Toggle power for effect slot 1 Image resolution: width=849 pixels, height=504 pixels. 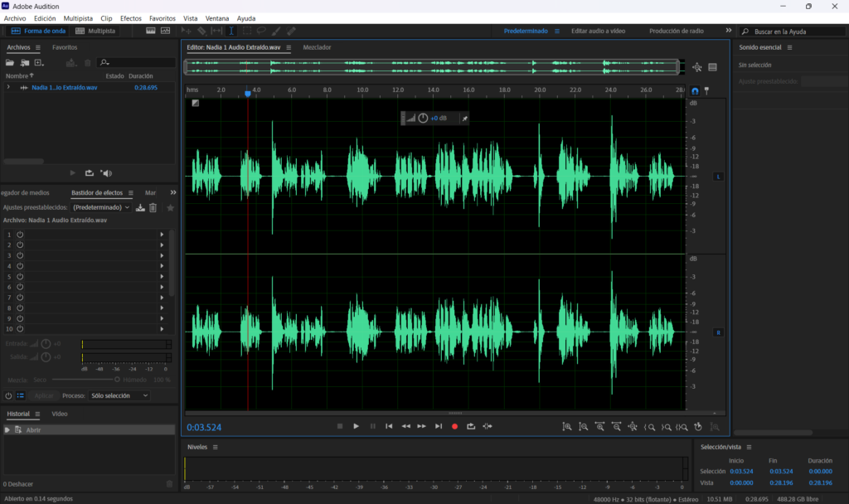(20, 235)
